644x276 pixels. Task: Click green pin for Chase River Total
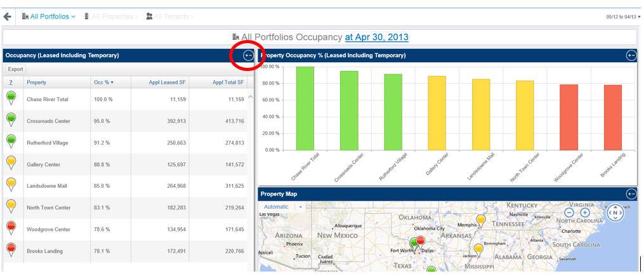(x=11, y=98)
